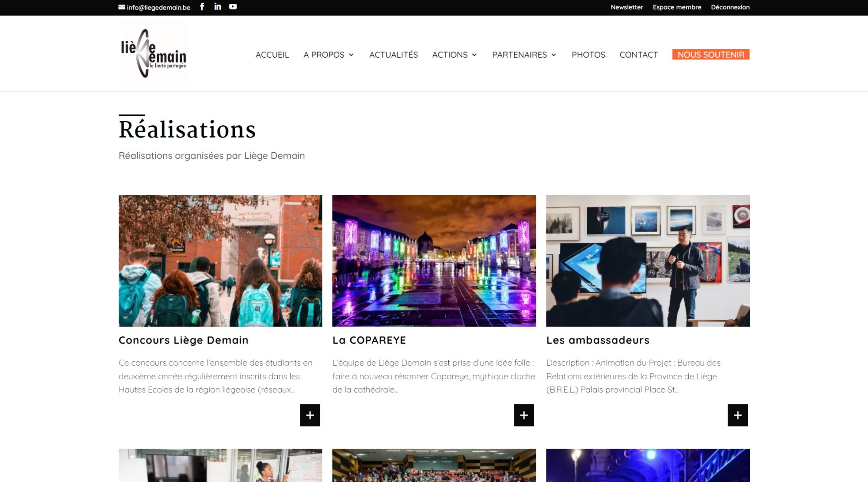Open the PHOTOS menu item
The height and width of the screenshot is (482, 868).
(x=588, y=55)
